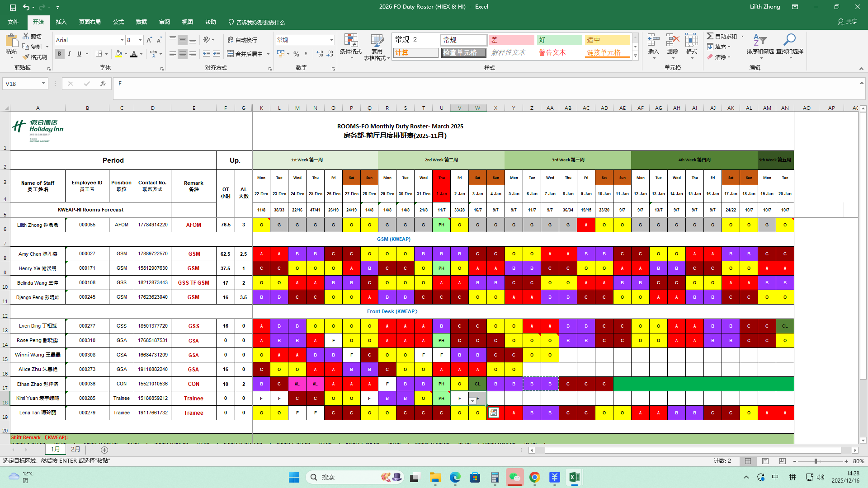This screenshot has width=868, height=488.
Task: Click the zoom slider handle
Action: pyautogui.click(x=816, y=461)
